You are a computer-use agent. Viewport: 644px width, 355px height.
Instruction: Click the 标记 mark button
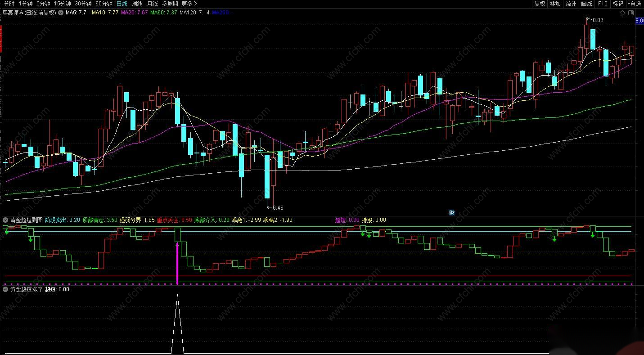pos(618,4)
